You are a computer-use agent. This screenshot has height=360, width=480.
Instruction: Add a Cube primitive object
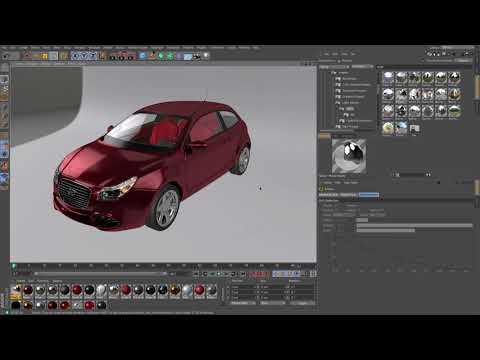pyautogui.click(x=143, y=56)
